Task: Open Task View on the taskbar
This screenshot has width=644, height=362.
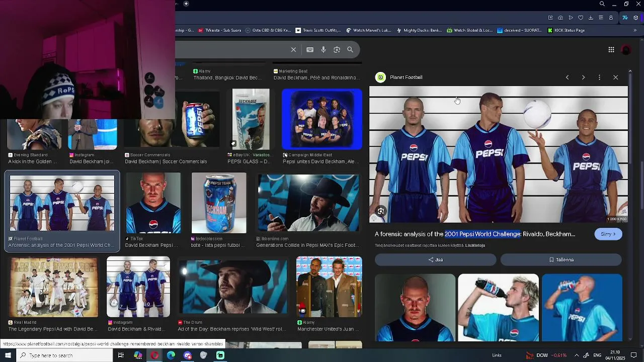Action: (x=121, y=355)
